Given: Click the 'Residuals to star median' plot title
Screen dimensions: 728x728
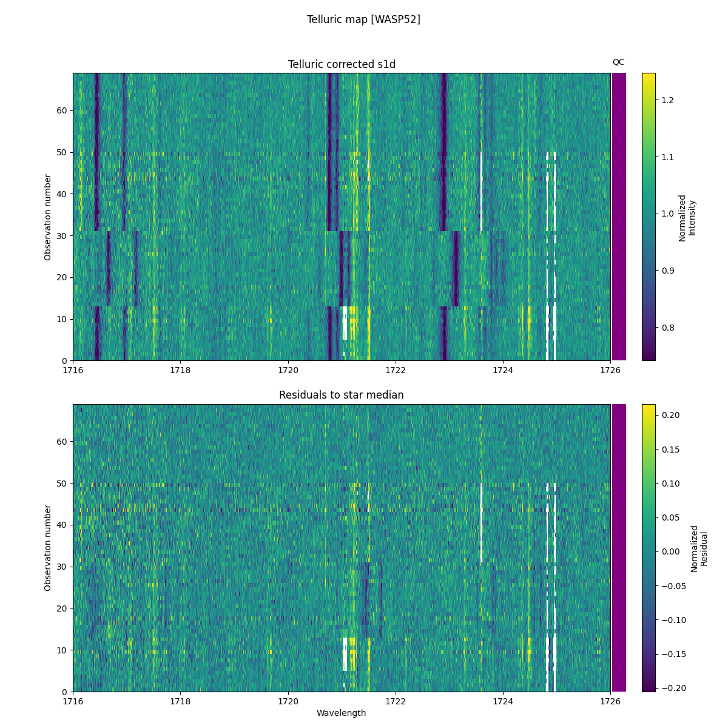Looking at the screenshot, I should 342,395.
